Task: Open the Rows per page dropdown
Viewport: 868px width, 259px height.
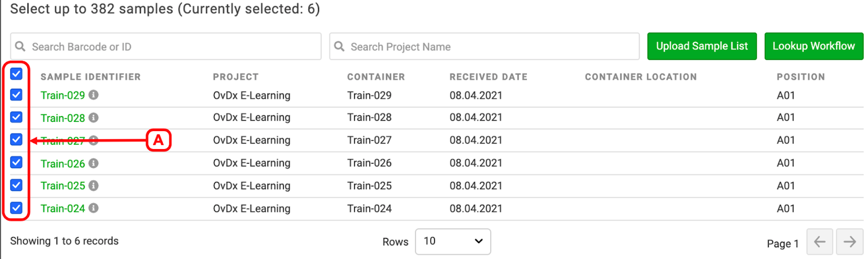Action: coord(453,242)
